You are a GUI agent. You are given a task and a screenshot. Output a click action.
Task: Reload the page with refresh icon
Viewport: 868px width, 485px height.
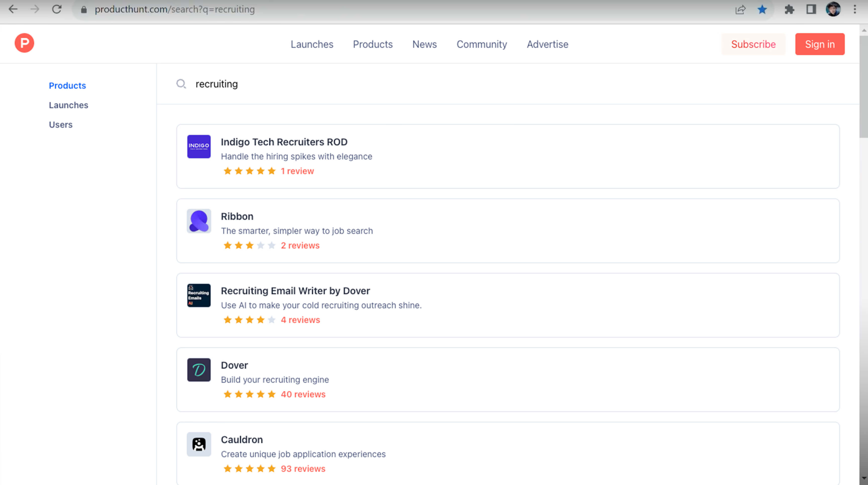(57, 10)
